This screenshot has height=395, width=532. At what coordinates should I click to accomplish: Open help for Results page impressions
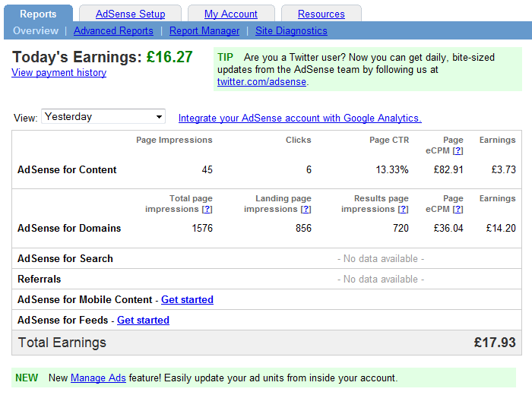[x=403, y=210]
